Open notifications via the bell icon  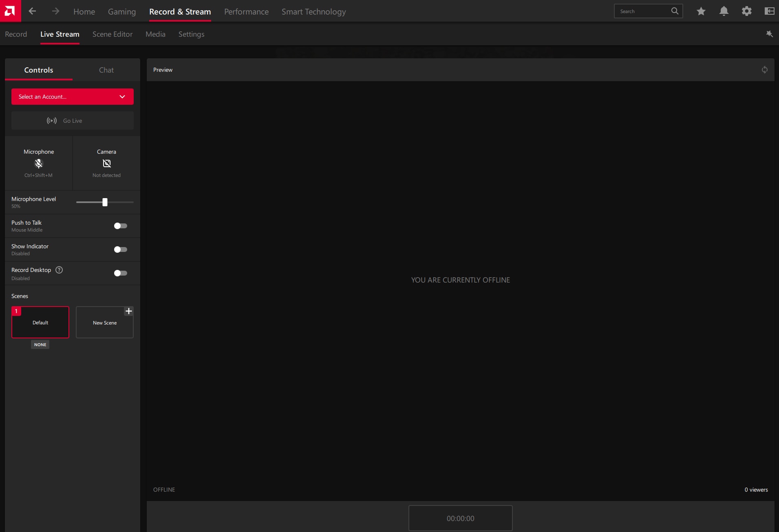(x=724, y=11)
